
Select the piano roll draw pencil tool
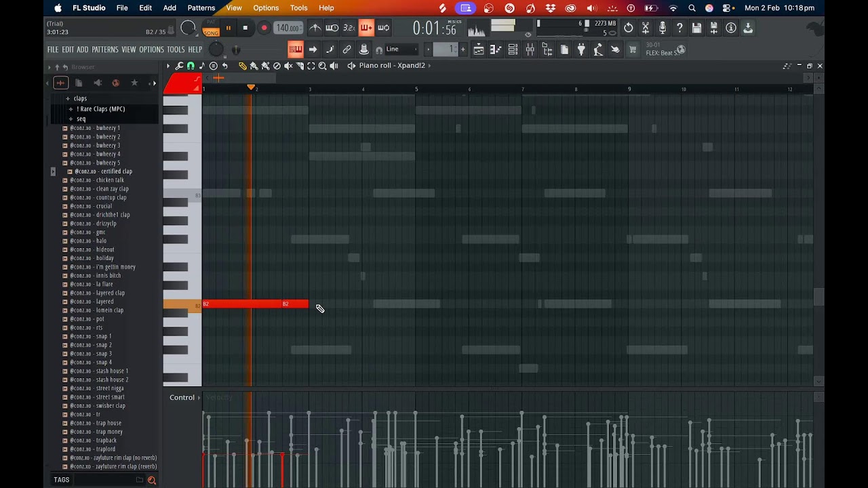point(242,66)
